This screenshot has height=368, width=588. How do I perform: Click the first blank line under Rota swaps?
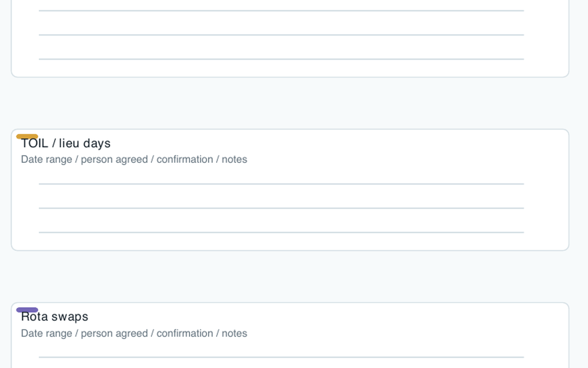(281, 357)
